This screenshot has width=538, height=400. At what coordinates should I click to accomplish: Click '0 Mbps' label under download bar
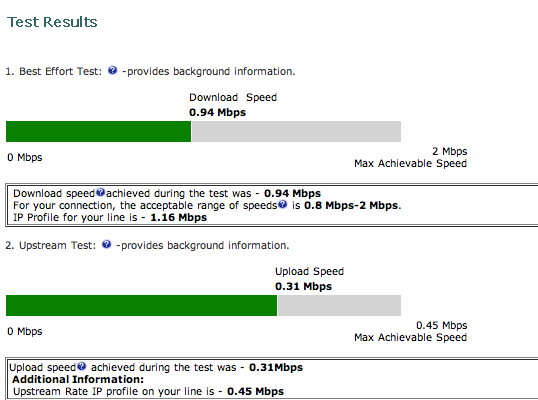pos(25,157)
